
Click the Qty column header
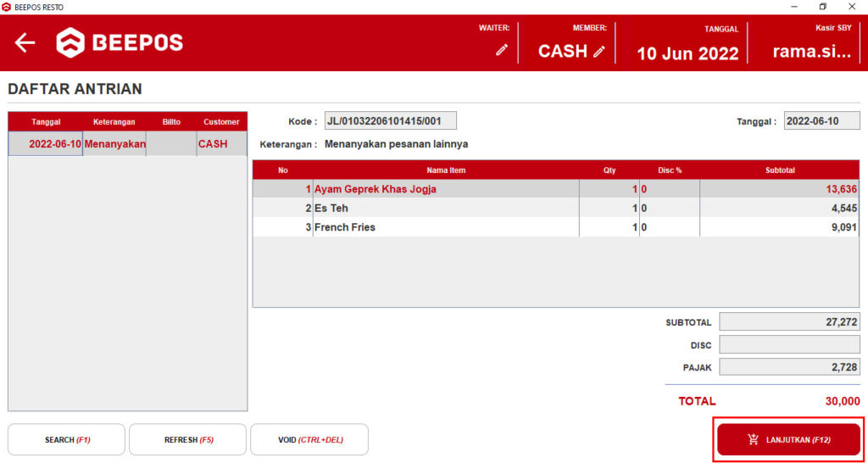point(609,170)
